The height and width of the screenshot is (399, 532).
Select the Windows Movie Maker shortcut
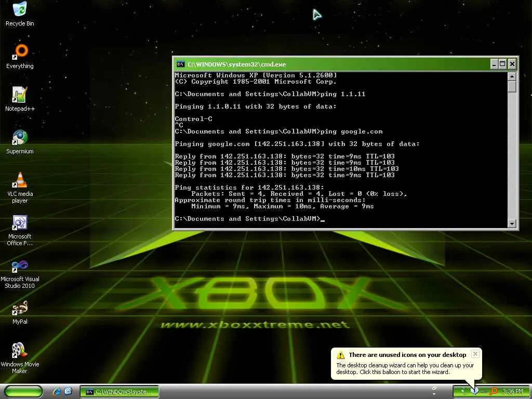tap(20, 357)
